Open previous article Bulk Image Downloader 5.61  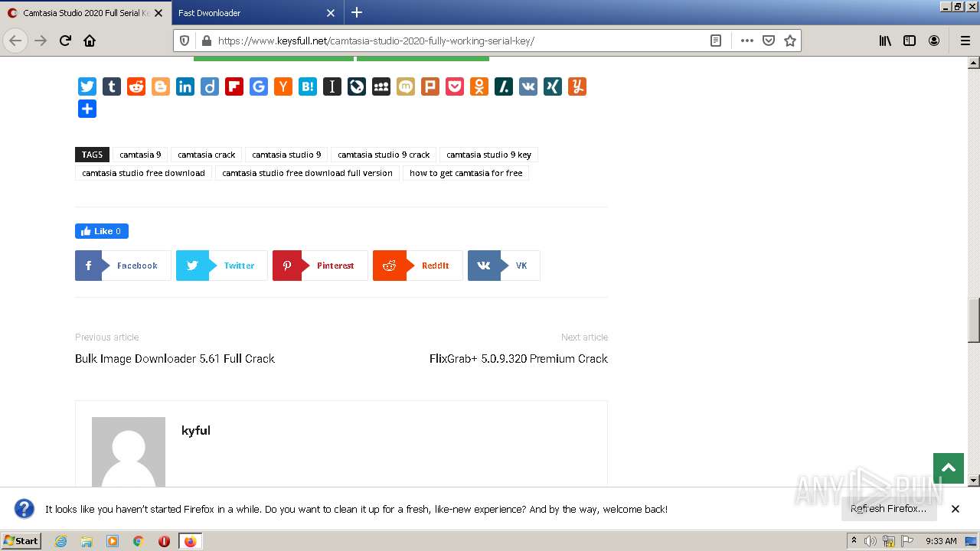click(175, 359)
